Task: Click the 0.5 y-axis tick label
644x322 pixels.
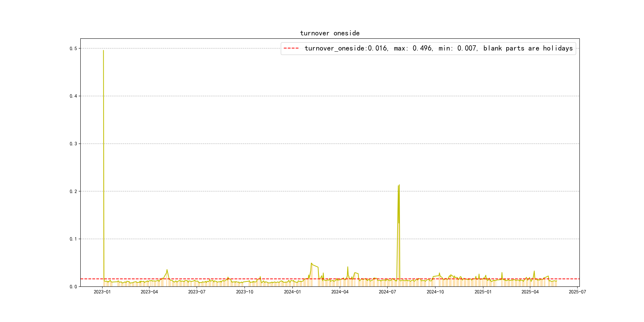Action: 73,48
